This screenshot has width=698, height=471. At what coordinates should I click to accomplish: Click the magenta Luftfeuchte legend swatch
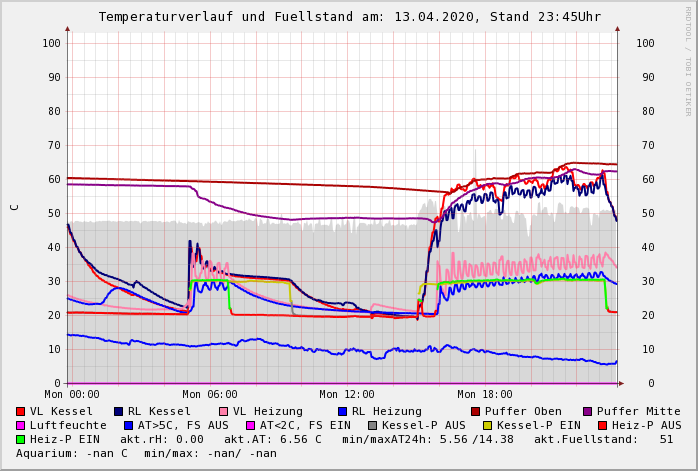click(x=21, y=425)
